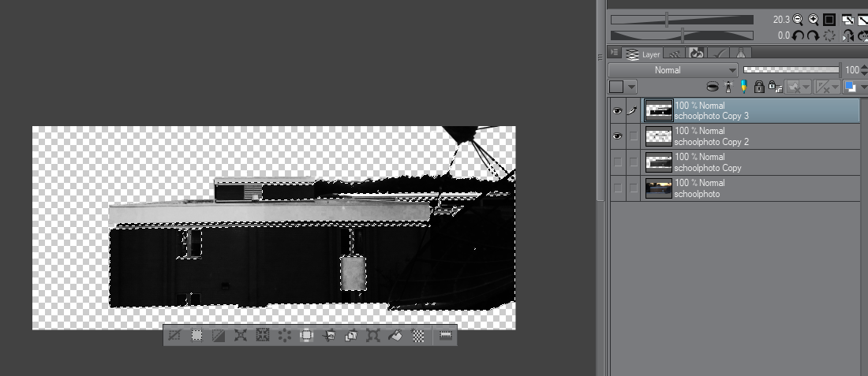
Task: Click the Delete (dots circle) launcher icon
Action: (285, 335)
